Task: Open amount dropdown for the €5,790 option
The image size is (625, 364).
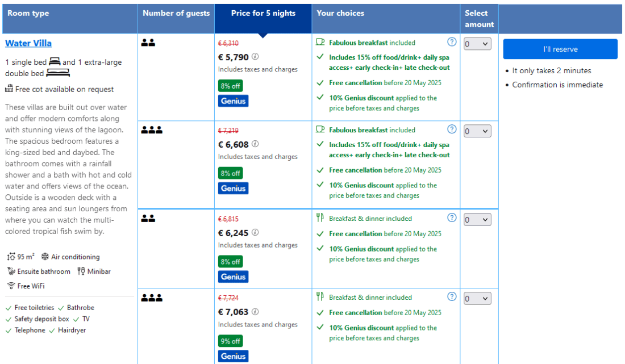Action: 477,44
